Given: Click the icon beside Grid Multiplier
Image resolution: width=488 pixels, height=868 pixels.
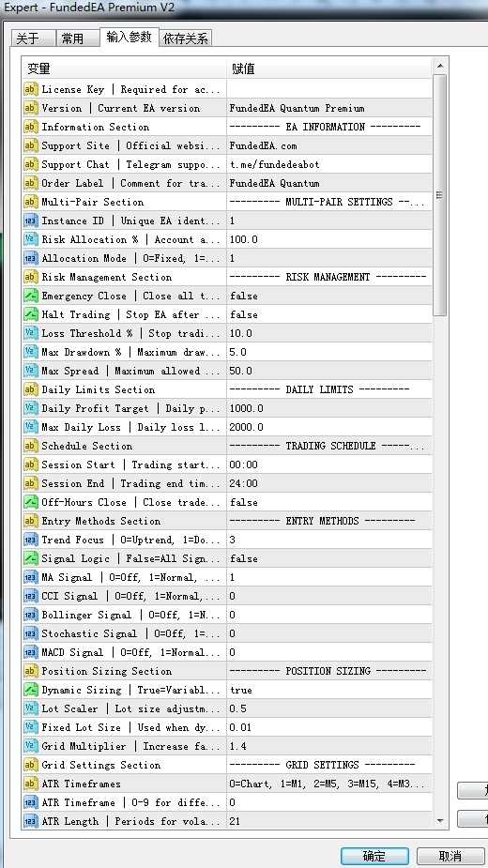Looking at the screenshot, I should 31,746.
